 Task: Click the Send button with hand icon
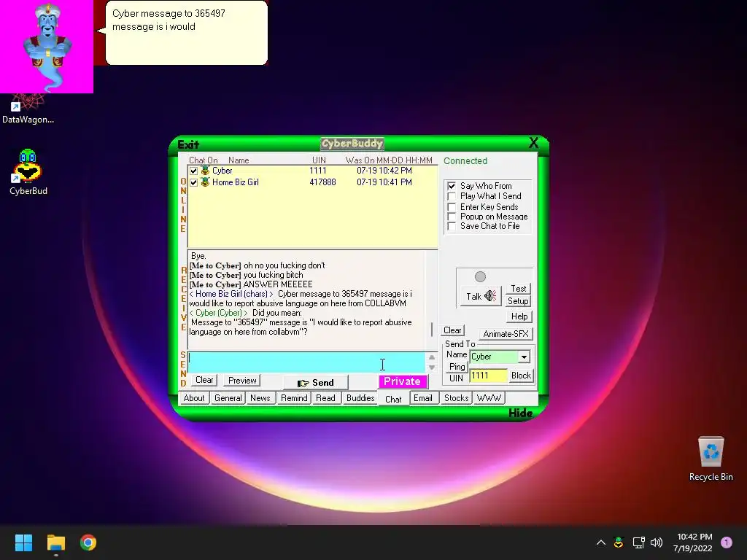(x=315, y=383)
